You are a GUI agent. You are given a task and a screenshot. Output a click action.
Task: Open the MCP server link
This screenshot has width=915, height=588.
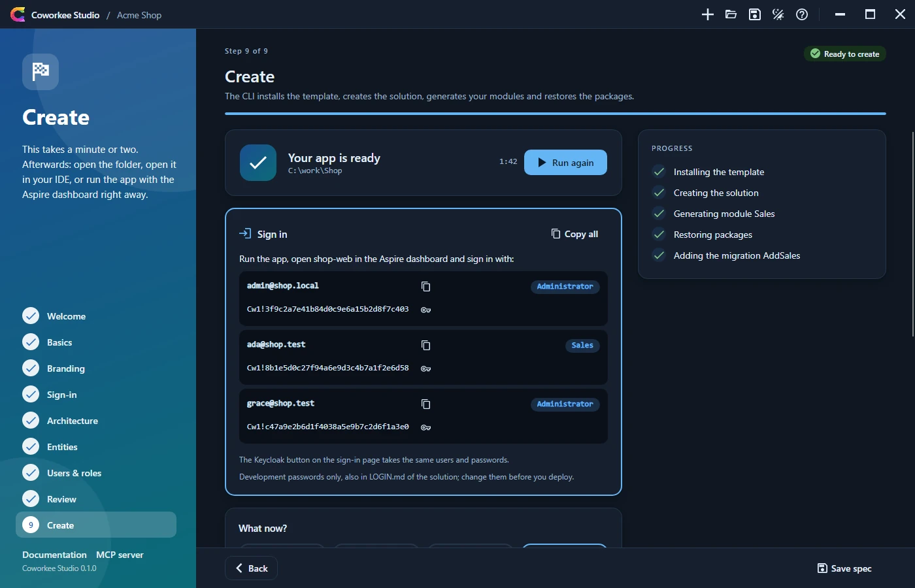(120, 555)
